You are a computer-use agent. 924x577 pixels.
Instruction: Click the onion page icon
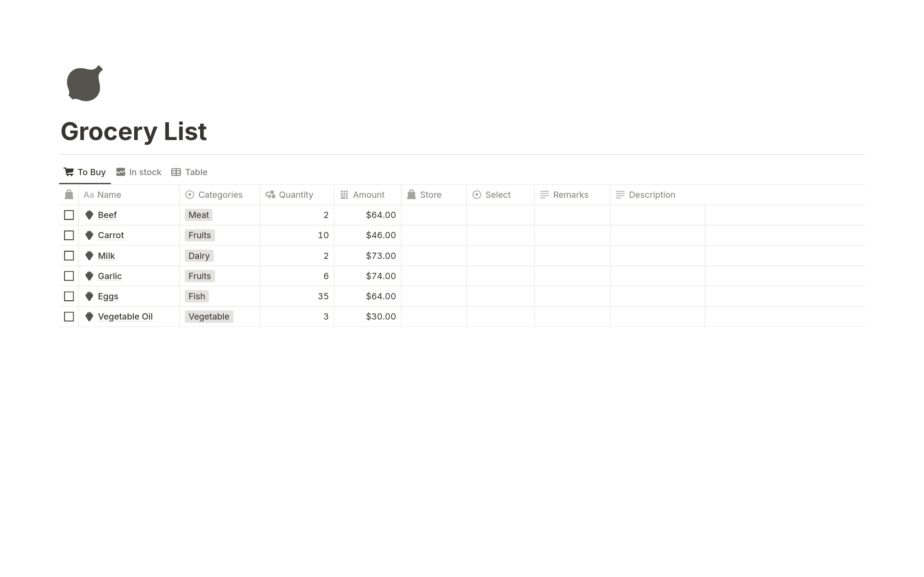click(85, 83)
